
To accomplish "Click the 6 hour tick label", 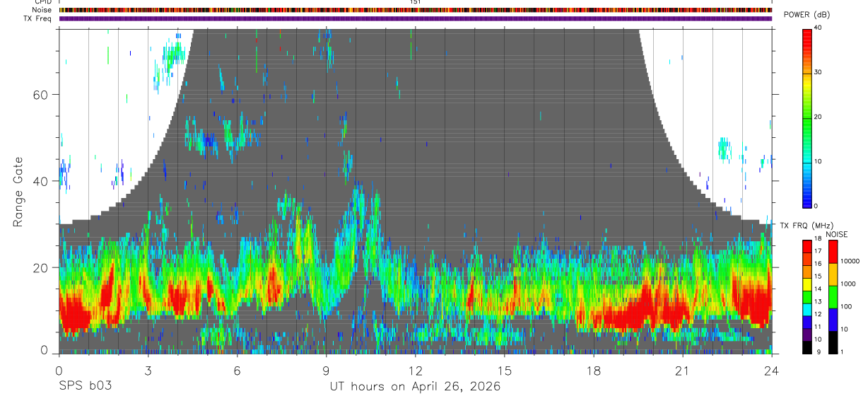I will (237, 371).
